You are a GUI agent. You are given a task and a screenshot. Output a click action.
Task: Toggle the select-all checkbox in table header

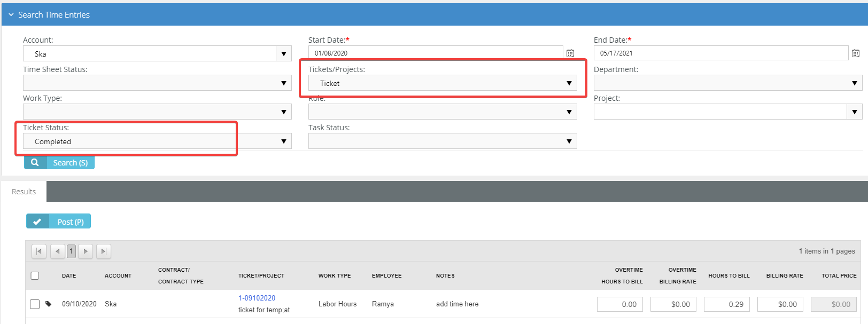click(x=35, y=276)
